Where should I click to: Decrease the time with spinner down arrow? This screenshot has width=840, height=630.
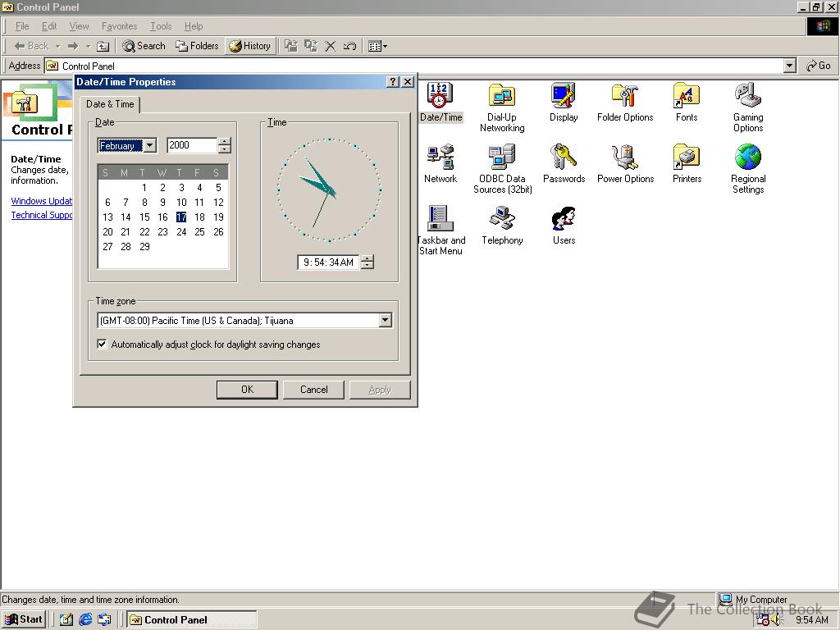pos(367,267)
